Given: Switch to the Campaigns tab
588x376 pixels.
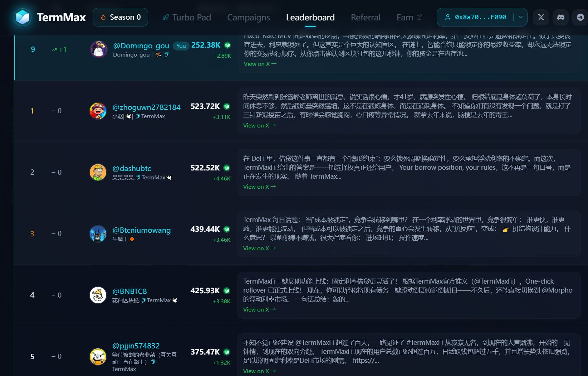Looking at the screenshot, I should (249, 17).
